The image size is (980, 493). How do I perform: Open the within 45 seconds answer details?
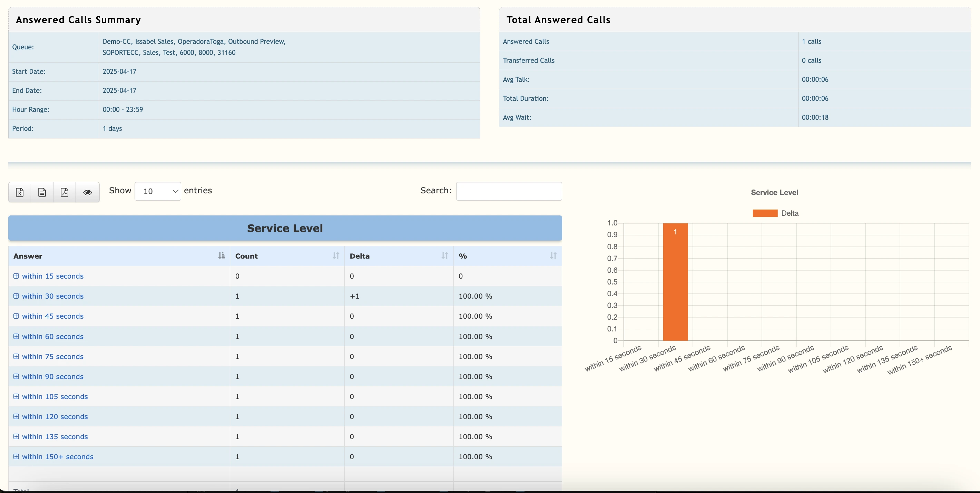tap(52, 316)
